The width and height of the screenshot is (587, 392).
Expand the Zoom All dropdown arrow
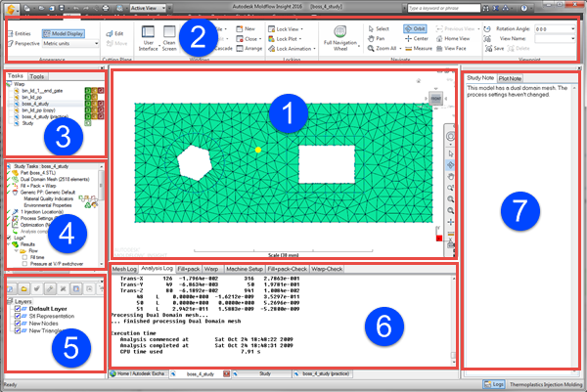pyautogui.click(x=400, y=49)
